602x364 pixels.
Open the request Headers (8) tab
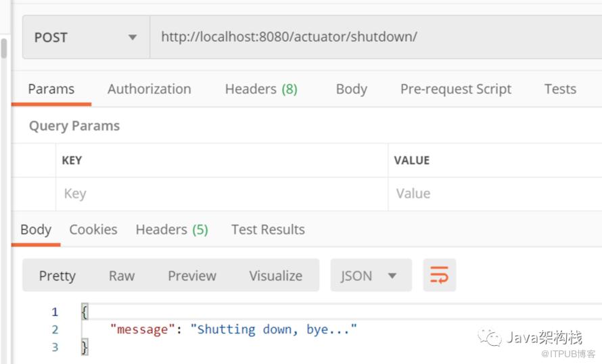pyautogui.click(x=261, y=89)
